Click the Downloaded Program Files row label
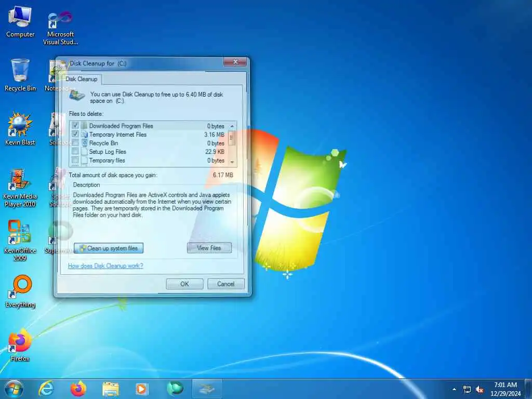 point(121,126)
